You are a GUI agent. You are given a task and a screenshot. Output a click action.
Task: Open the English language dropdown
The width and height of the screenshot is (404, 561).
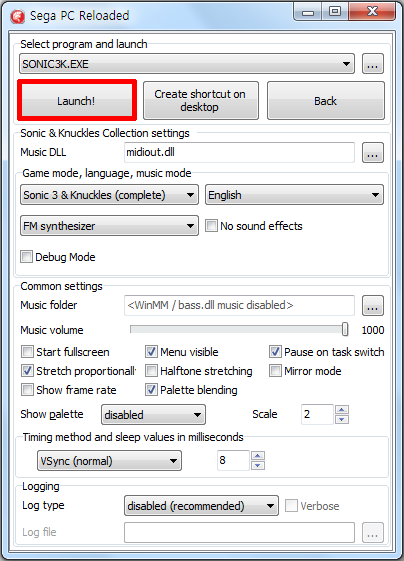294,195
